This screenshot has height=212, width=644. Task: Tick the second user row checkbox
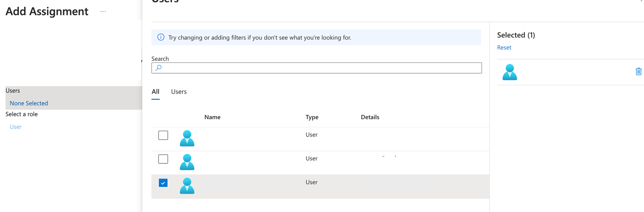pos(163,159)
